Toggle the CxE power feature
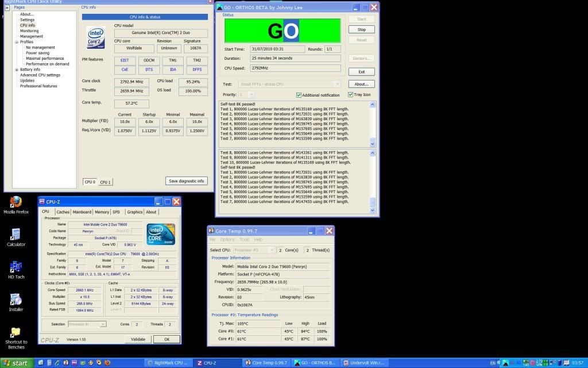This screenshot has width=588, height=368. coord(125,70)
